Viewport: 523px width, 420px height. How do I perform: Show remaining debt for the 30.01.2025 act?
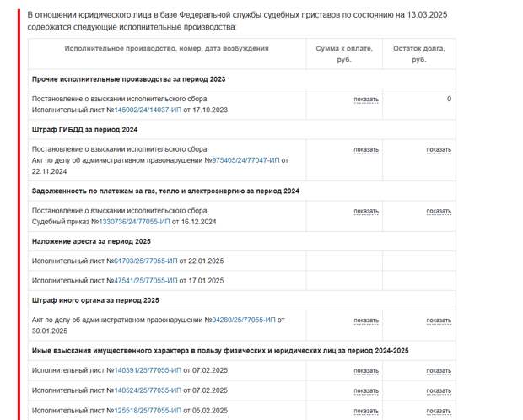point(439,320)
